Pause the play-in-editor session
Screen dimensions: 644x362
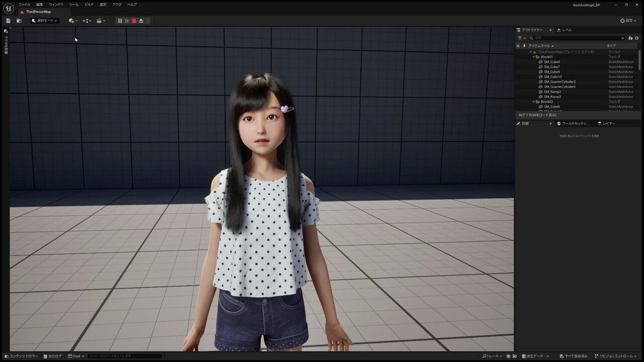tap(120, 21)
